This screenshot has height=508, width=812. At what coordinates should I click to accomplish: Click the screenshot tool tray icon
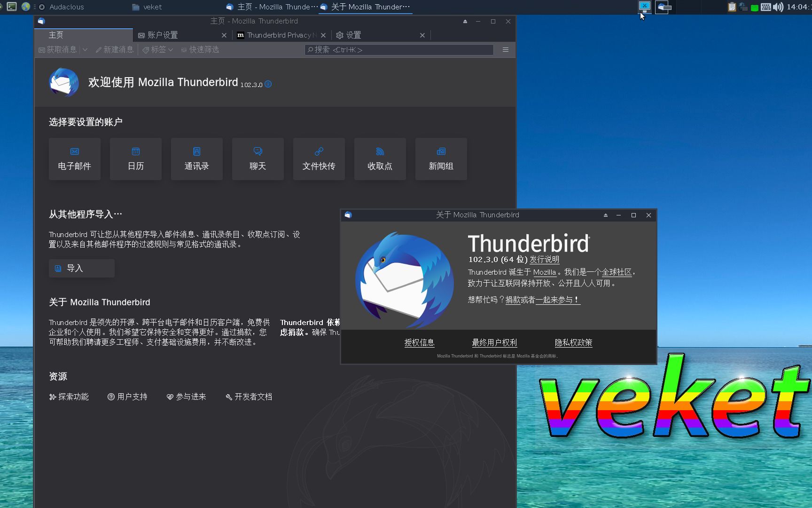(x=645, y=7)
